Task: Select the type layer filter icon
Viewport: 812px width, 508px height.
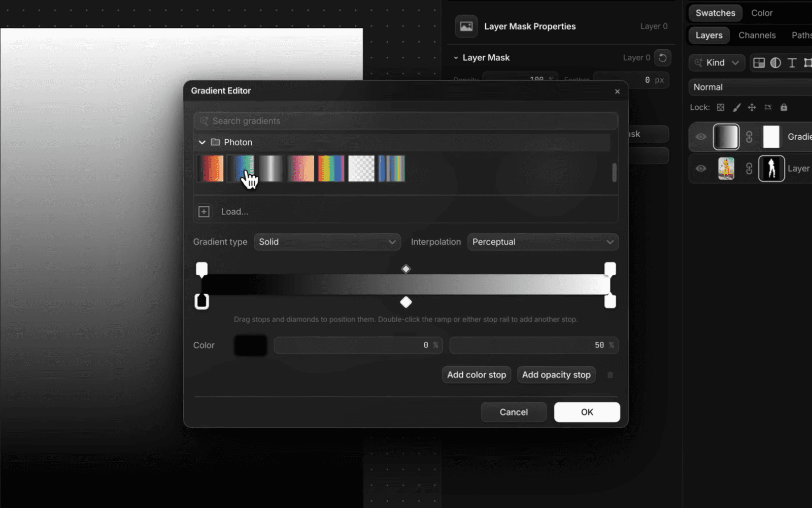Action: pos(792,63)
